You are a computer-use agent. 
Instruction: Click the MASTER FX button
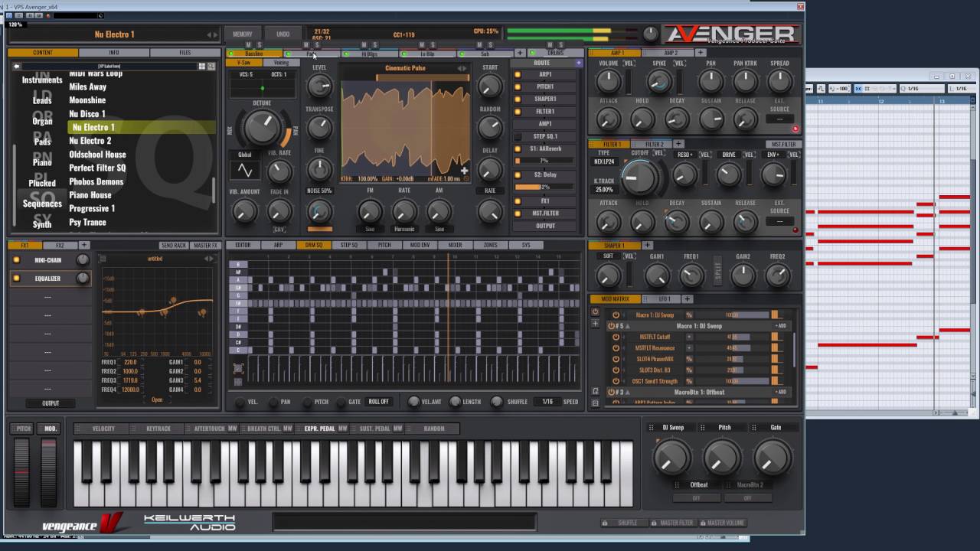(x=205, y=246)
